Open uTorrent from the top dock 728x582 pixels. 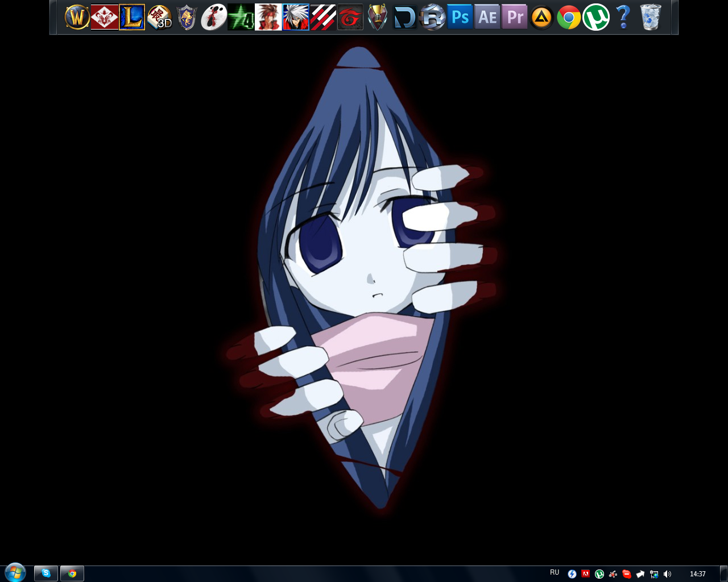click(x=595, y=17)
